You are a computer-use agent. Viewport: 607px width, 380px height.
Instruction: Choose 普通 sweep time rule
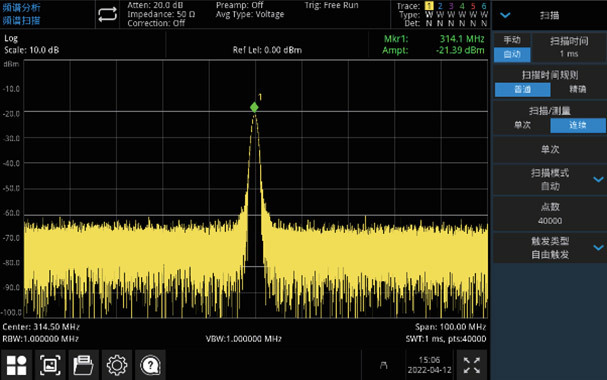point(522,89)
